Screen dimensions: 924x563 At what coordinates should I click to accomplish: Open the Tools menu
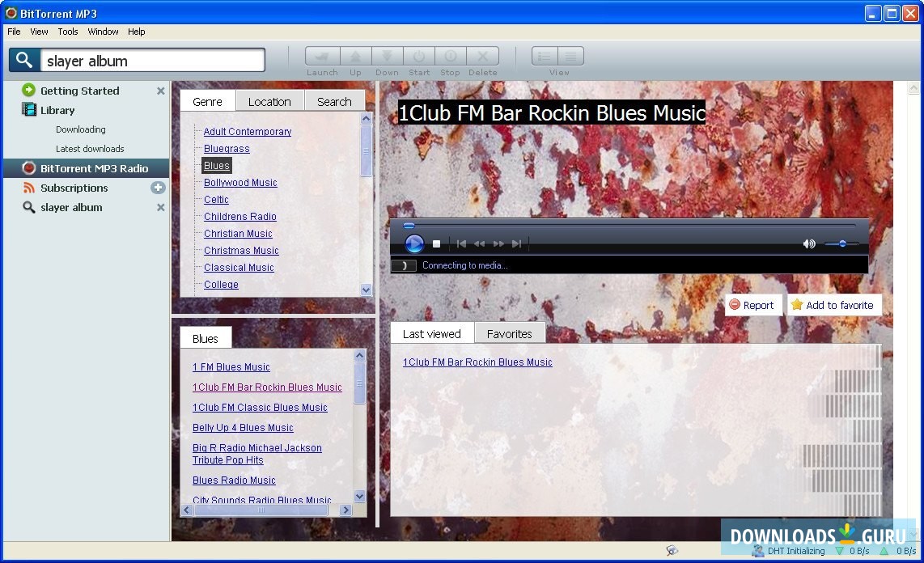tap(68, 32)
